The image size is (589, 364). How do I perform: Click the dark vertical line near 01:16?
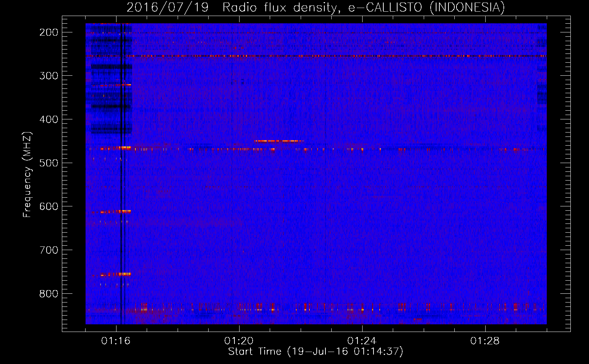[121, 174]
